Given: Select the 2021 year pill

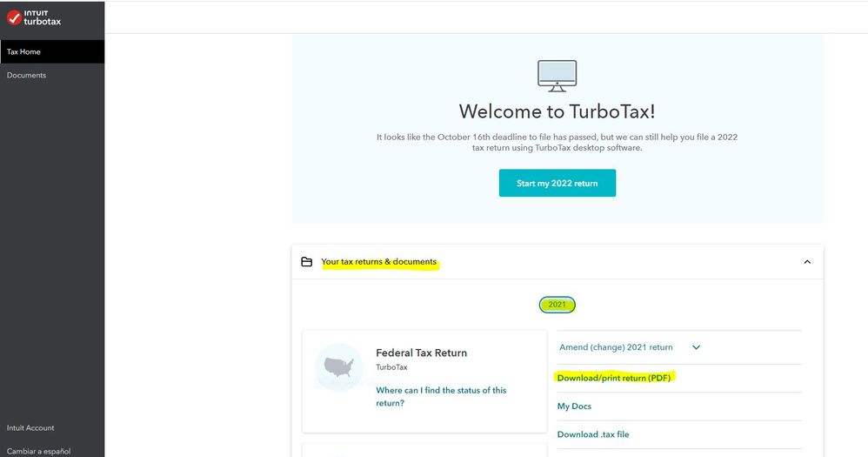Looking at the screenshot, I should click(557, 305).
